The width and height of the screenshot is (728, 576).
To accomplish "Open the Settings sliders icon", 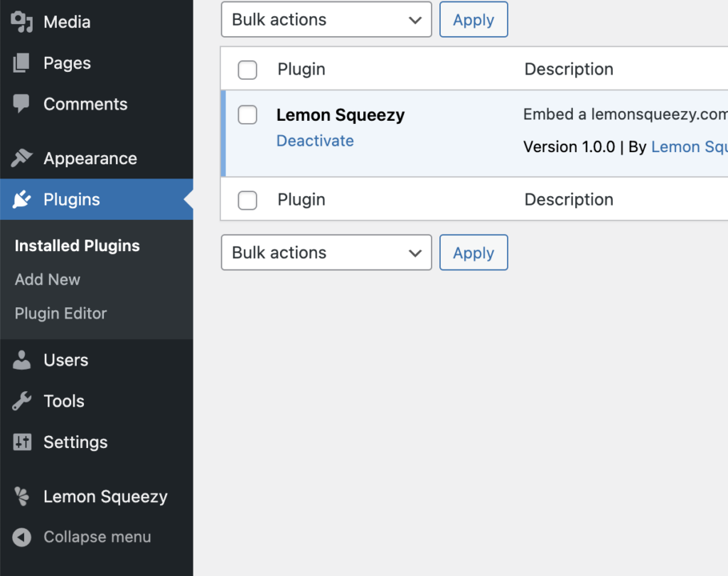I will click(21, 442).
